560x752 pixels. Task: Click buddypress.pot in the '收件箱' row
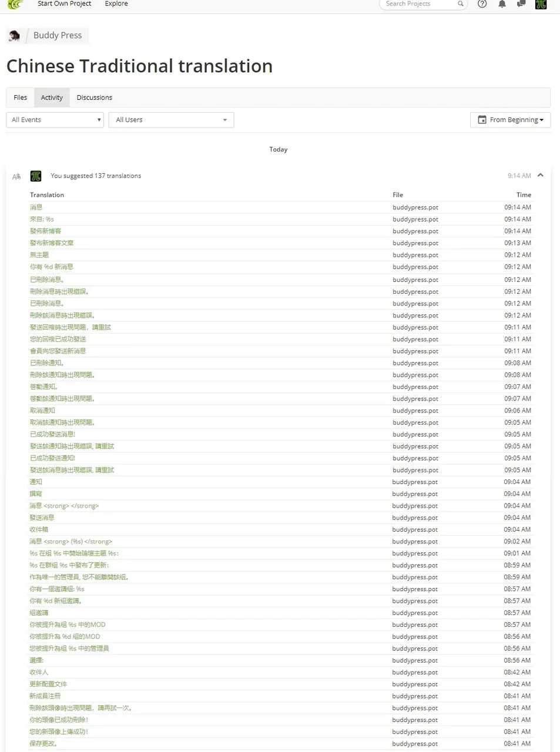coord(415,529)
